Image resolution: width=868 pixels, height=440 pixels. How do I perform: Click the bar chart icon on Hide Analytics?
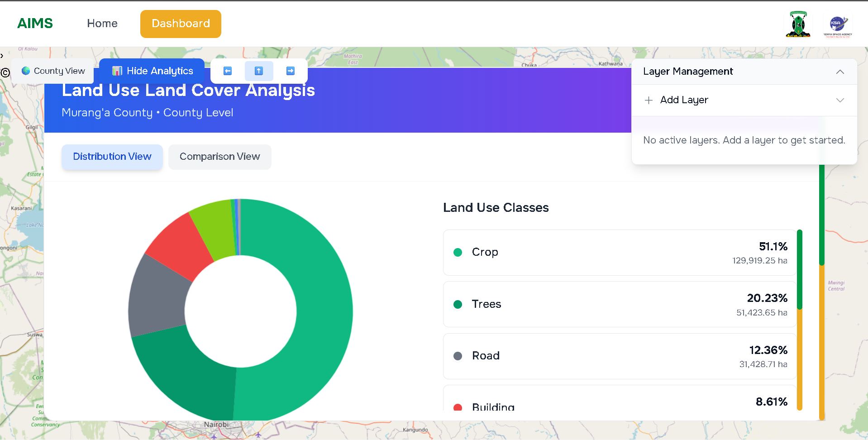click(117, 71)
